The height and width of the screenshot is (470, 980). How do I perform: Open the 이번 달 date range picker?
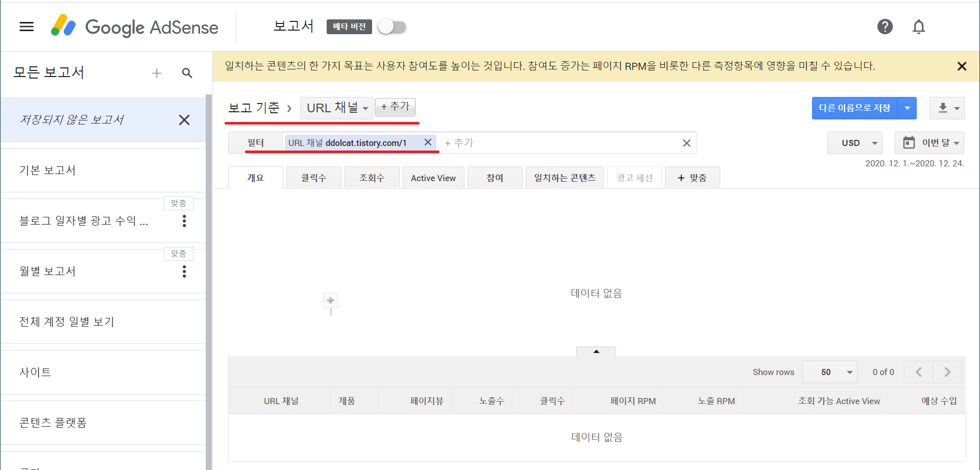[x=929, y=143]
